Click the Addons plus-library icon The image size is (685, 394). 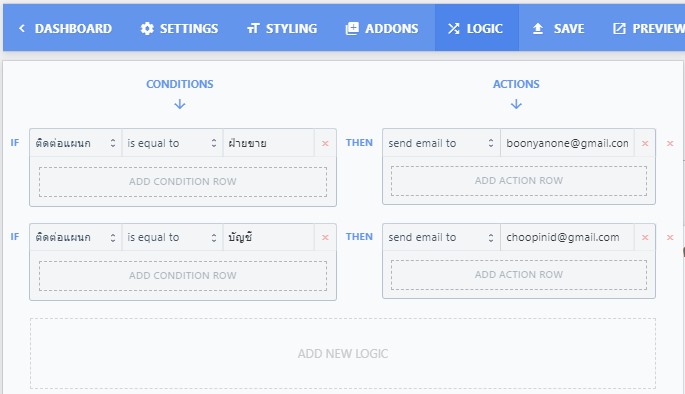click(352, 28)
